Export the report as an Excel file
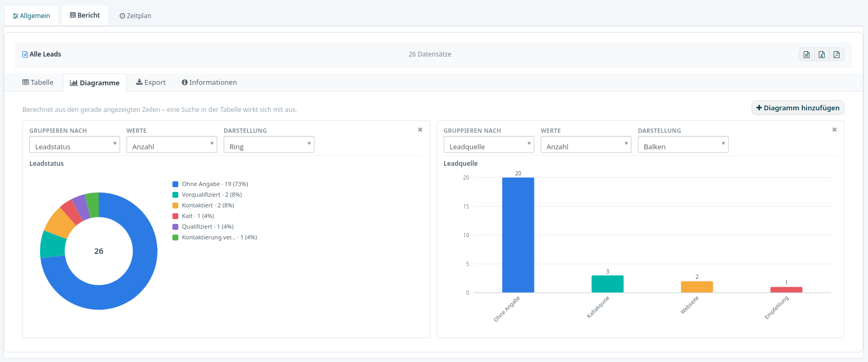 tap(822, 54)
